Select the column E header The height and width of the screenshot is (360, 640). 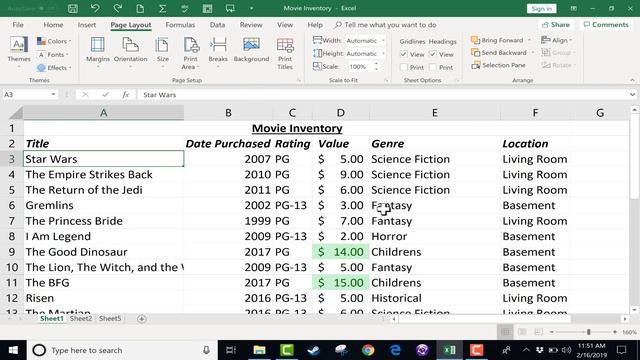tap(435, 113)
